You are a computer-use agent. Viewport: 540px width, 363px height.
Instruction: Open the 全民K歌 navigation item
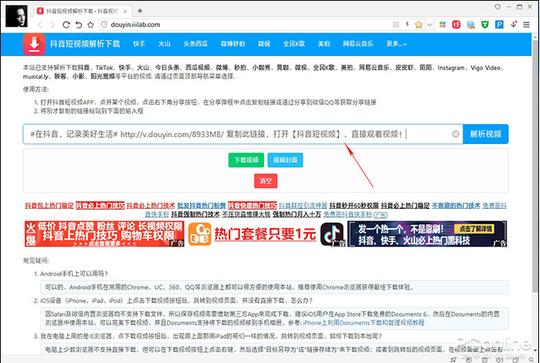(294, 44)
